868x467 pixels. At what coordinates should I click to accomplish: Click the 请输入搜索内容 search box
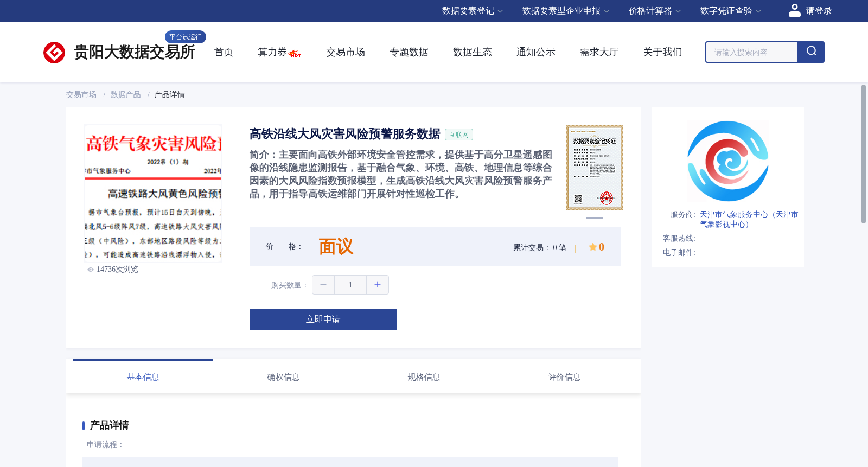click(752, 52)
